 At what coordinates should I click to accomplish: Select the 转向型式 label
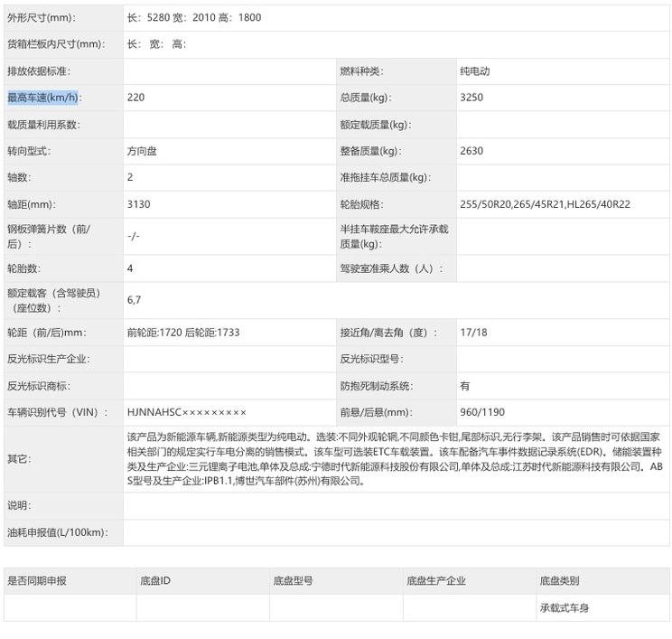29,151
